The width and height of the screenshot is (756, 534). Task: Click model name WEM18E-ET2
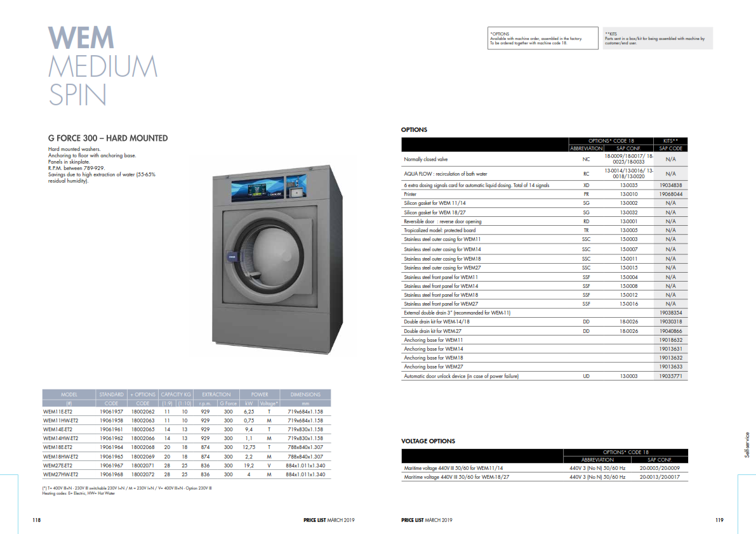click(58, 447)
